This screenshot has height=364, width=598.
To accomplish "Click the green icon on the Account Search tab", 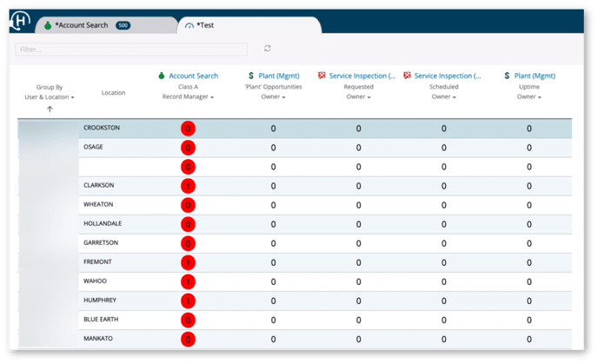I will (x=47, y=25).
